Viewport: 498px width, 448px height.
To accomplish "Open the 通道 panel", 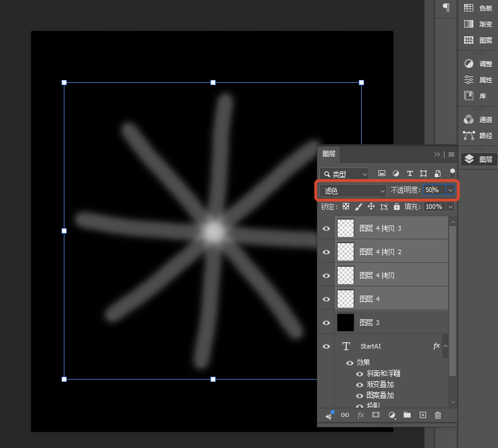I will [x=478, y=120].
